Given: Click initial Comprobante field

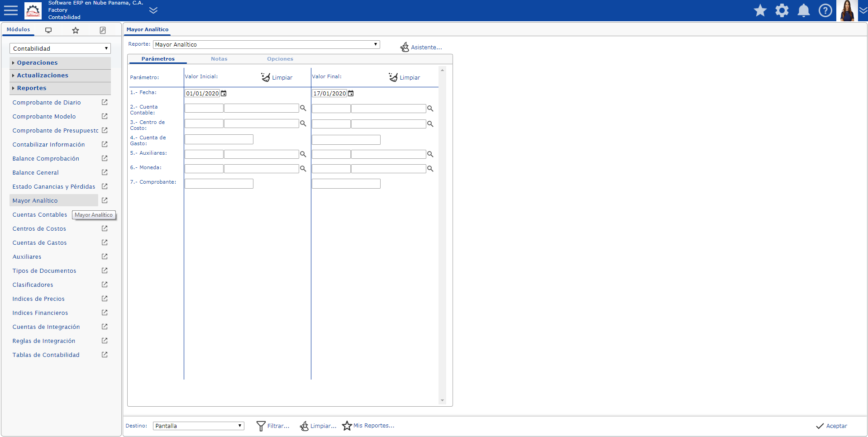Looking at the screenshot, I should (x=219, y=184).
